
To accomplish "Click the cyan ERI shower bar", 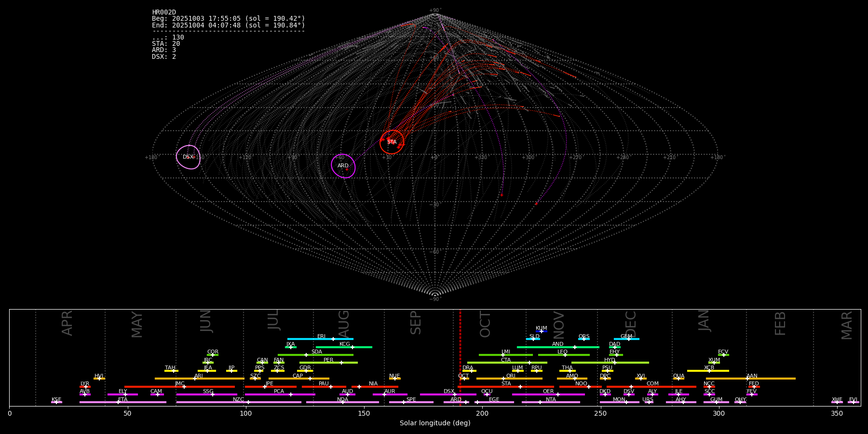I will (320, 339).
